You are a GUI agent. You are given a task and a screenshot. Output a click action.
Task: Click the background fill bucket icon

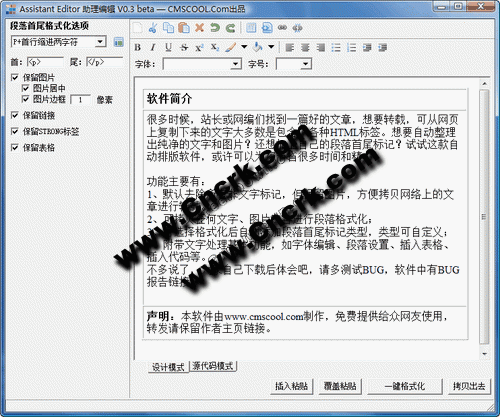[x=257, y=47]
